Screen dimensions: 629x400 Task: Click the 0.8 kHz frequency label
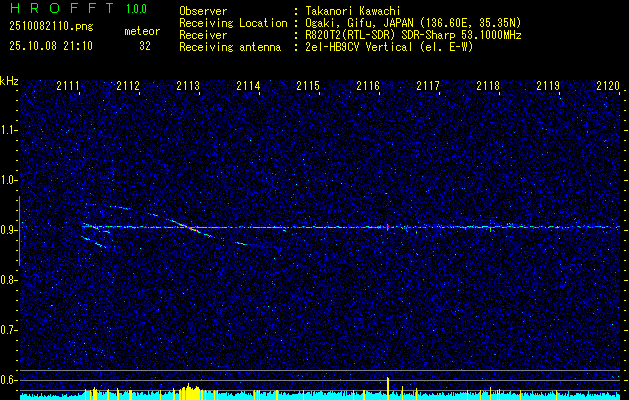pos(8,280)
